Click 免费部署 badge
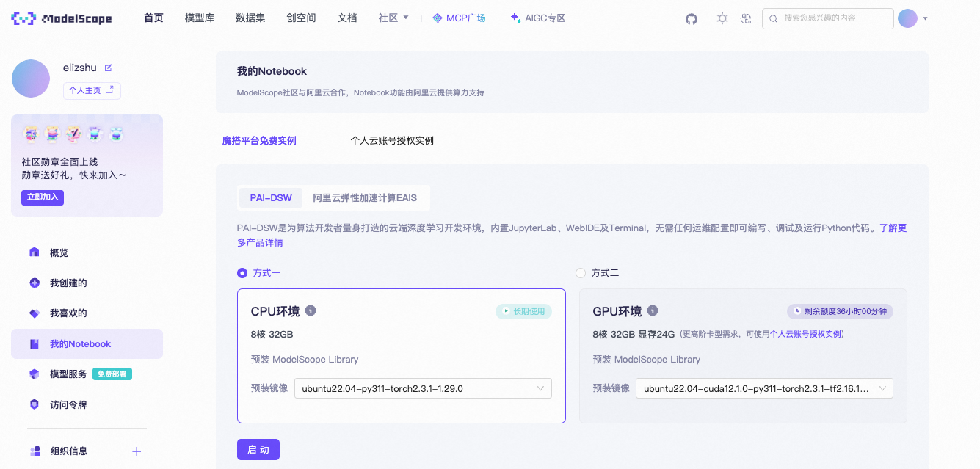980x469 pixels. point(112,374)
